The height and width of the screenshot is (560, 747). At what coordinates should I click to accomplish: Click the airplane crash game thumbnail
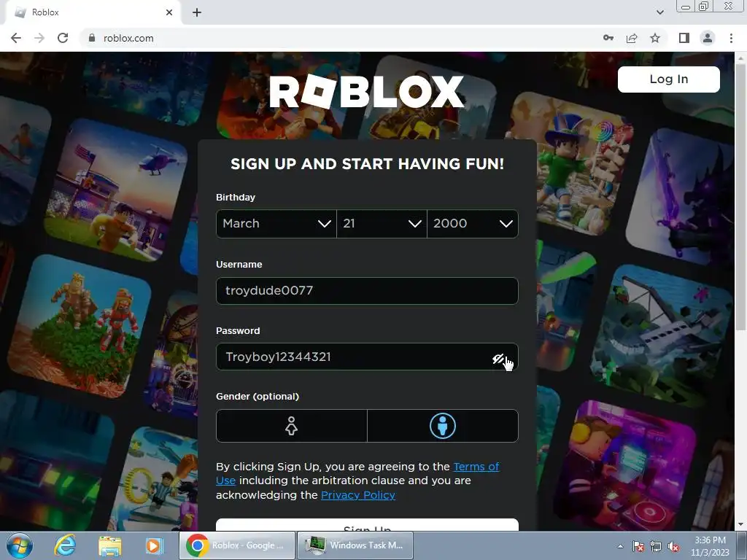point(662,335)
